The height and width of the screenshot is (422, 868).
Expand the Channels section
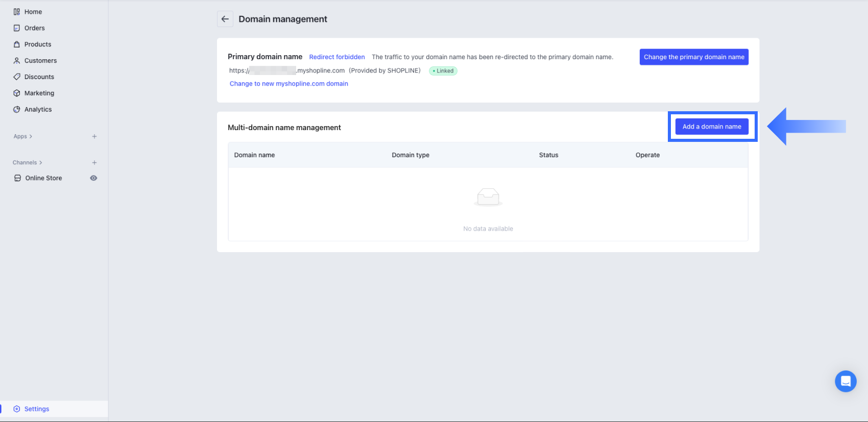pyautogui.click(x=28, y=163)
